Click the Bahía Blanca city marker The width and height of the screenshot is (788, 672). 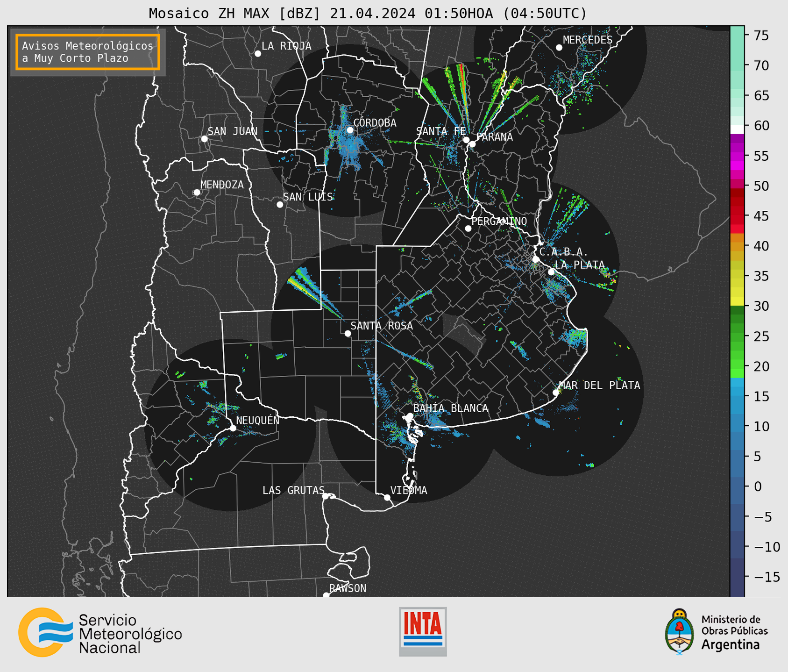pyautogui.click(x=410, y=416)
